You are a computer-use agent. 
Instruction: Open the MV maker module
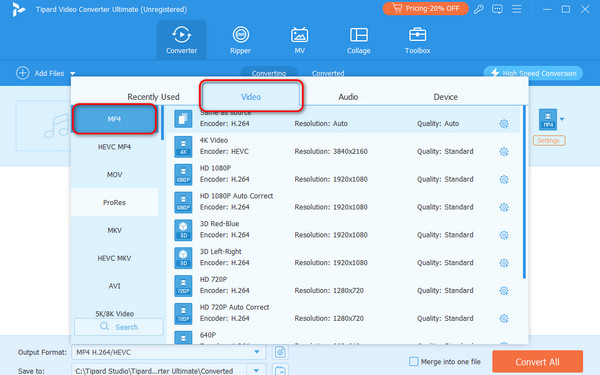click(x=299, y=40)
